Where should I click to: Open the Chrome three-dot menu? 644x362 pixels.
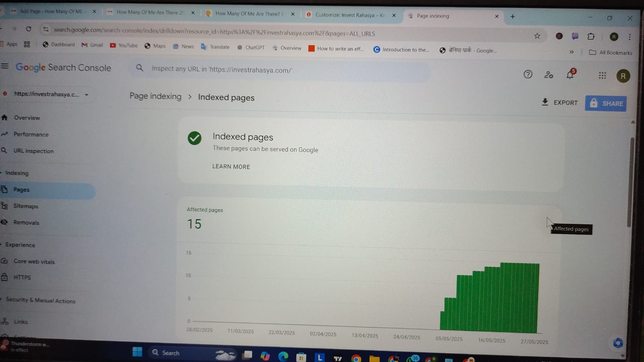click(630, 37)
